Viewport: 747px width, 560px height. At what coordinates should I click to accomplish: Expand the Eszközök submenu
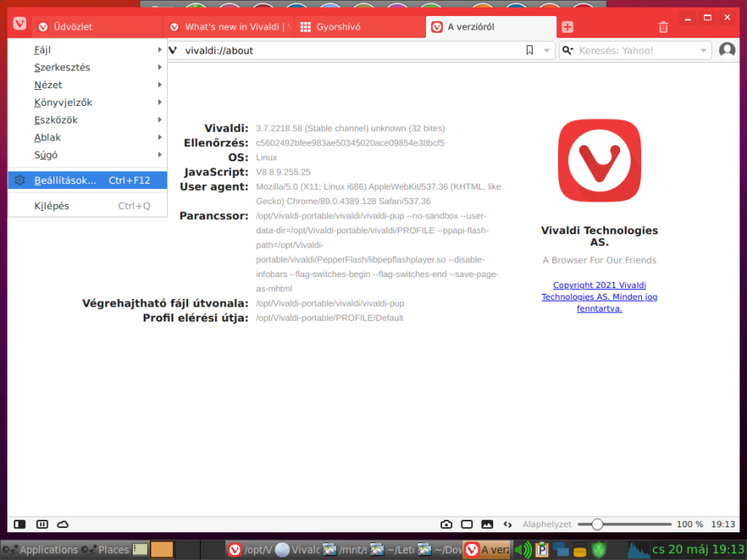87,120
